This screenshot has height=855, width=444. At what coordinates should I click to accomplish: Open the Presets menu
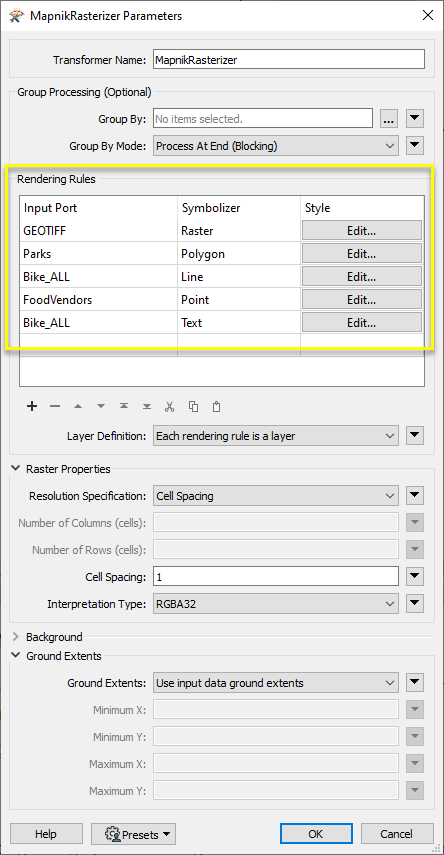click(x=133, y=834)
